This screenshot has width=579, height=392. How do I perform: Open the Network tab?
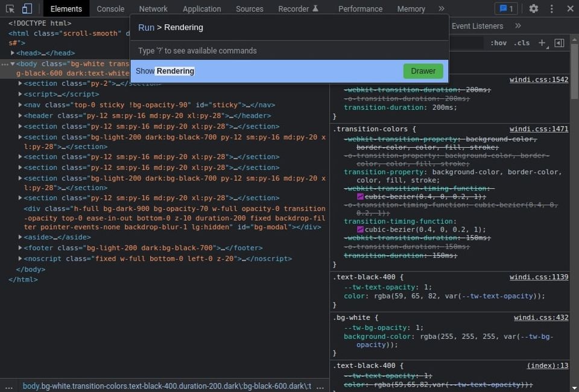tap(153, 9)
